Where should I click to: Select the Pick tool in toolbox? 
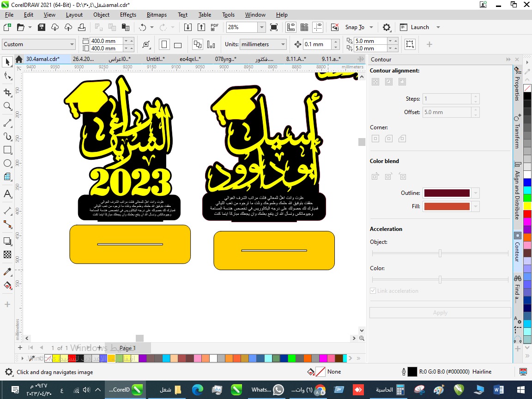point(7,62)
